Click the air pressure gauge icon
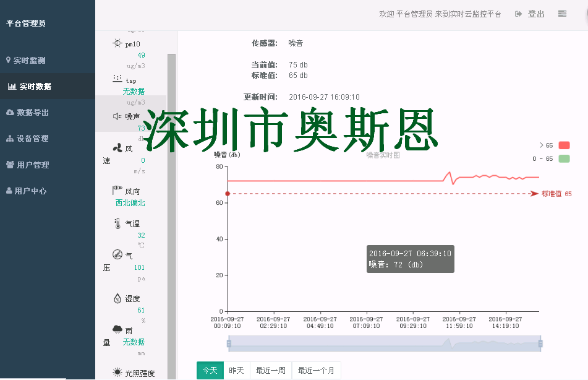588x380 pixels. [117, 254]
